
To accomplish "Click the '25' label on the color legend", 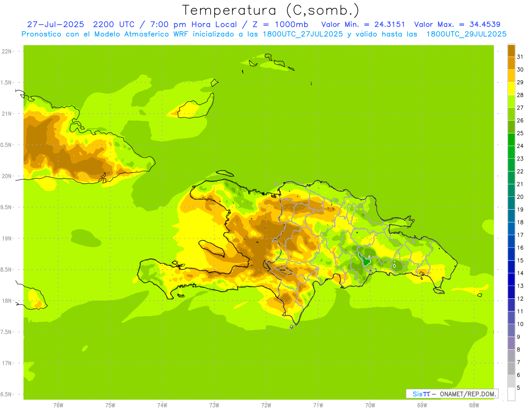I will tap(520, 133).
